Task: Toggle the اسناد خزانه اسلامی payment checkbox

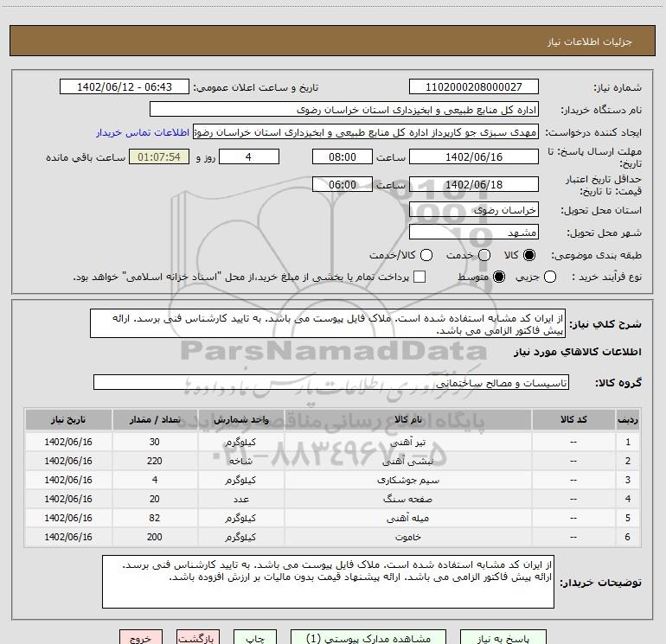Action: pos(419,277)
